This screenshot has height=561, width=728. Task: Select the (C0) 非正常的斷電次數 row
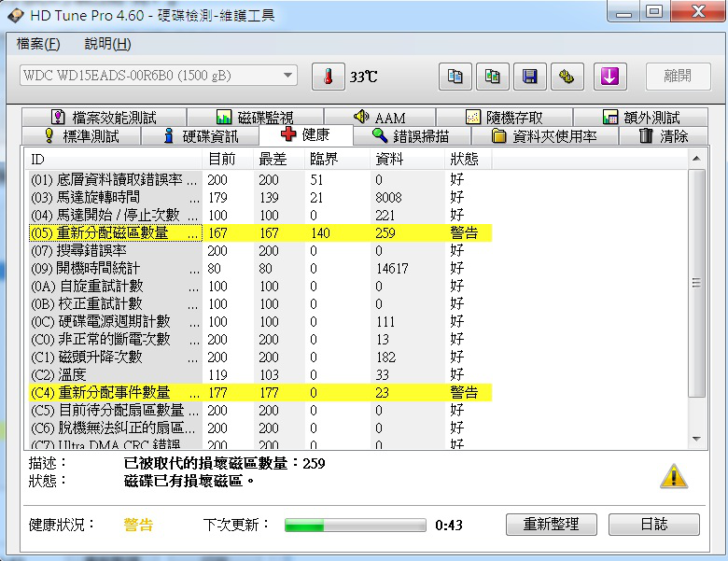point(260,340)
